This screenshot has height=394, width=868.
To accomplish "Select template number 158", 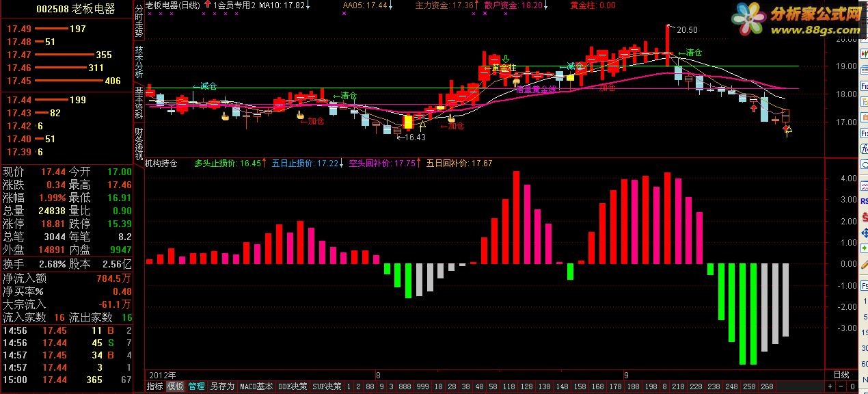I will (x=581, y=386).
